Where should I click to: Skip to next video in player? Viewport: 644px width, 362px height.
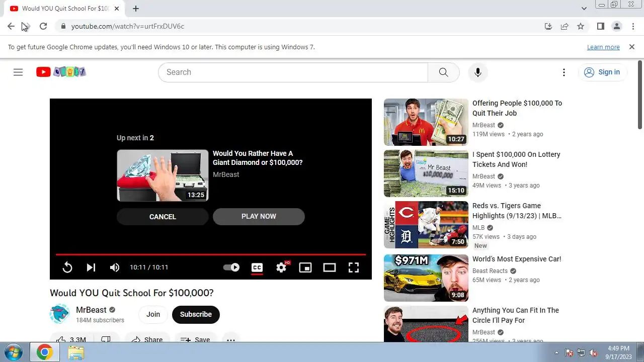tap(91, 267)
